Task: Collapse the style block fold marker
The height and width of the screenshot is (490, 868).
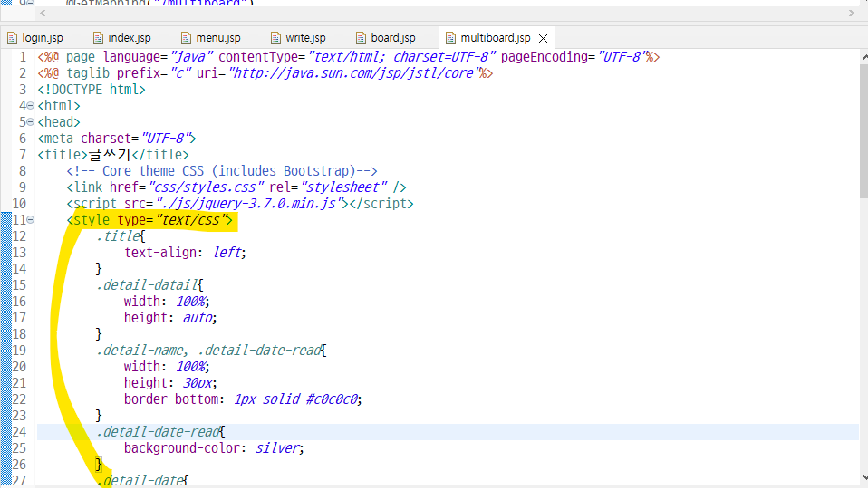Action: point(31,220)
